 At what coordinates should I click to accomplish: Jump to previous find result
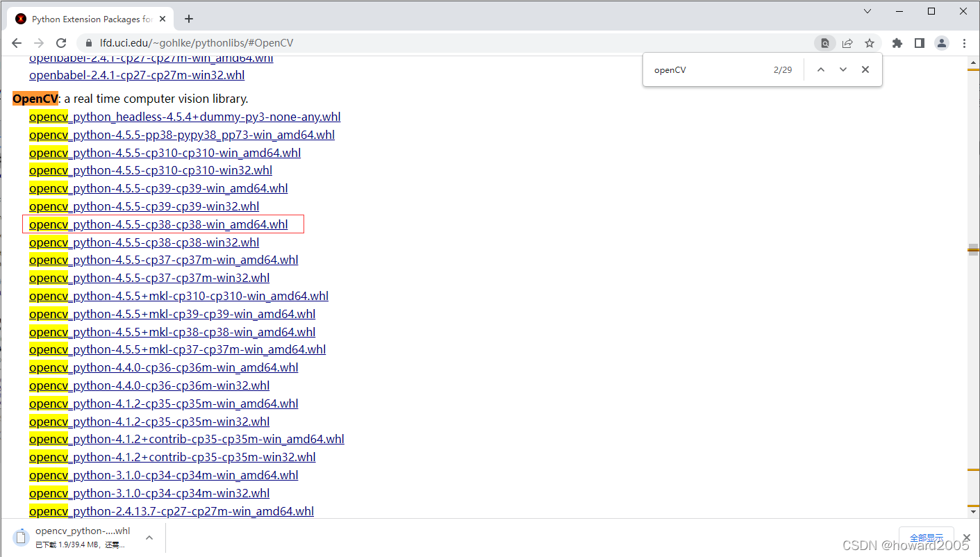(x=821, y=69)
